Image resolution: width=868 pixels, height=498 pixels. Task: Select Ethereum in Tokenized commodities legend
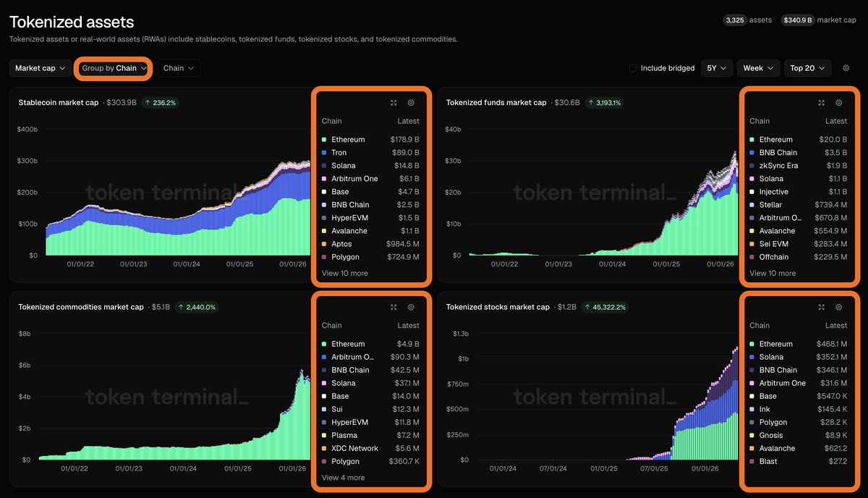click(370, 344)
